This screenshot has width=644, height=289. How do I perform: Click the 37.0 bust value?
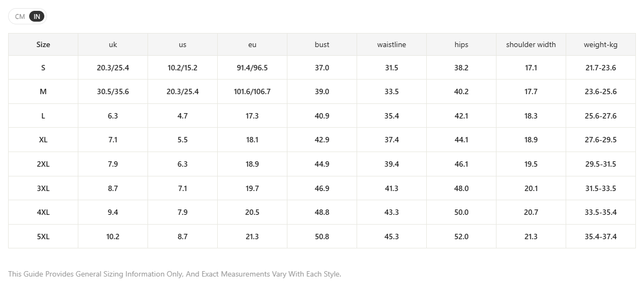coord(322,68)
